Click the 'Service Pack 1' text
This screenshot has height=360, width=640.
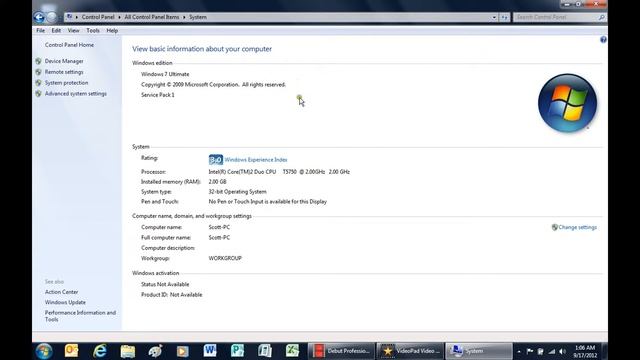pyautogui.click(x=158, y=95)
